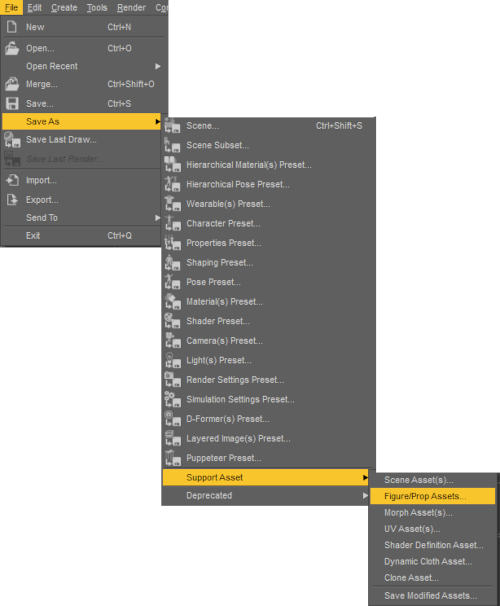500x606 pixels.
Task: Expand the Deprecated submenu arrow
Action: (x=365, y=495)
